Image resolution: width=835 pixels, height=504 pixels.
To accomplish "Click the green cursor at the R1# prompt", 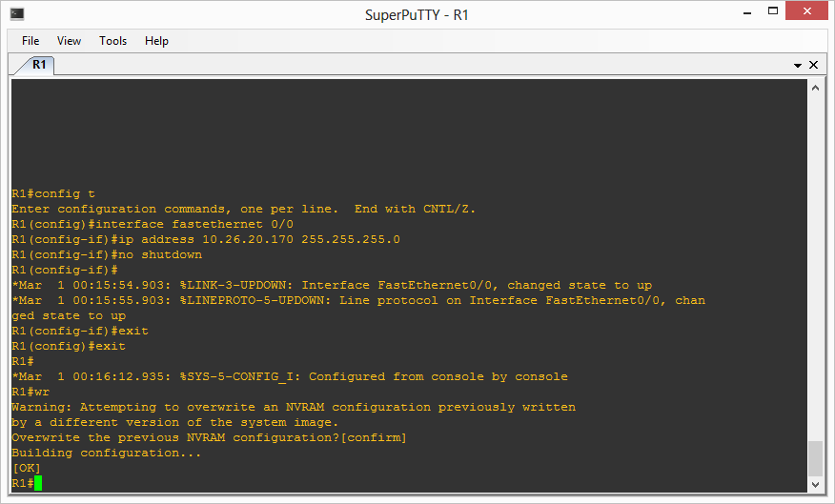I will pos(38,483).
